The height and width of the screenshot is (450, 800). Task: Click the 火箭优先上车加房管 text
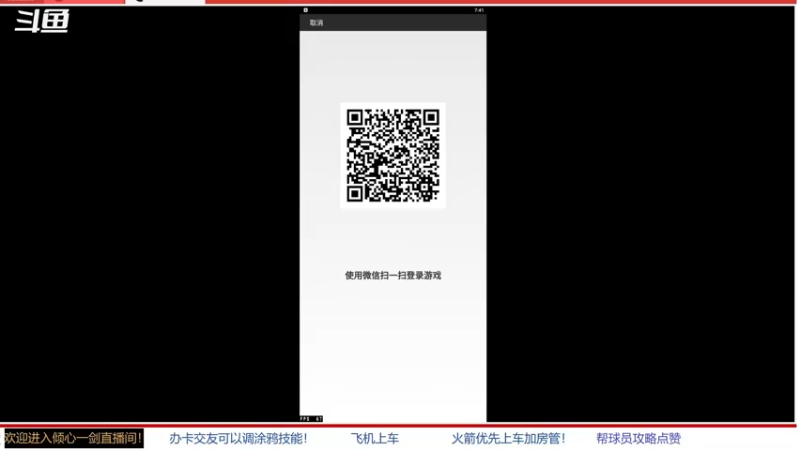pos(509,439)
